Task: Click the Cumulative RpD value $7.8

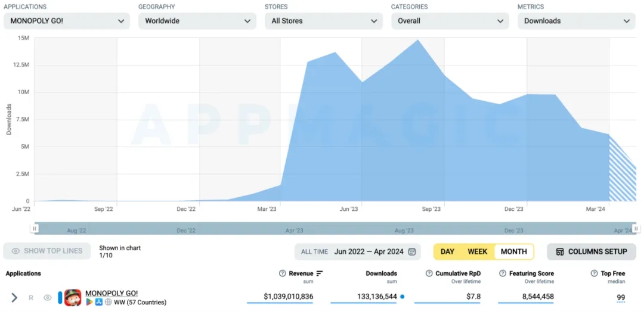Action: (x=473, y=296)
